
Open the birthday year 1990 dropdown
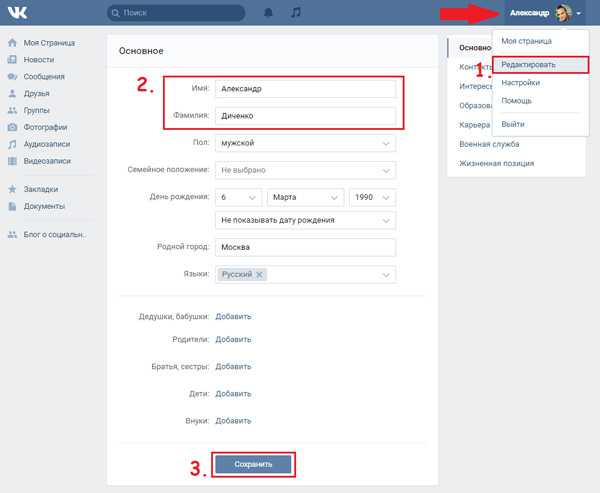pos(372,197)
